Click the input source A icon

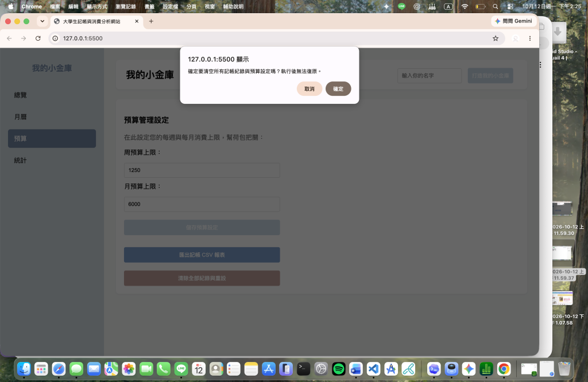[448, 6]
